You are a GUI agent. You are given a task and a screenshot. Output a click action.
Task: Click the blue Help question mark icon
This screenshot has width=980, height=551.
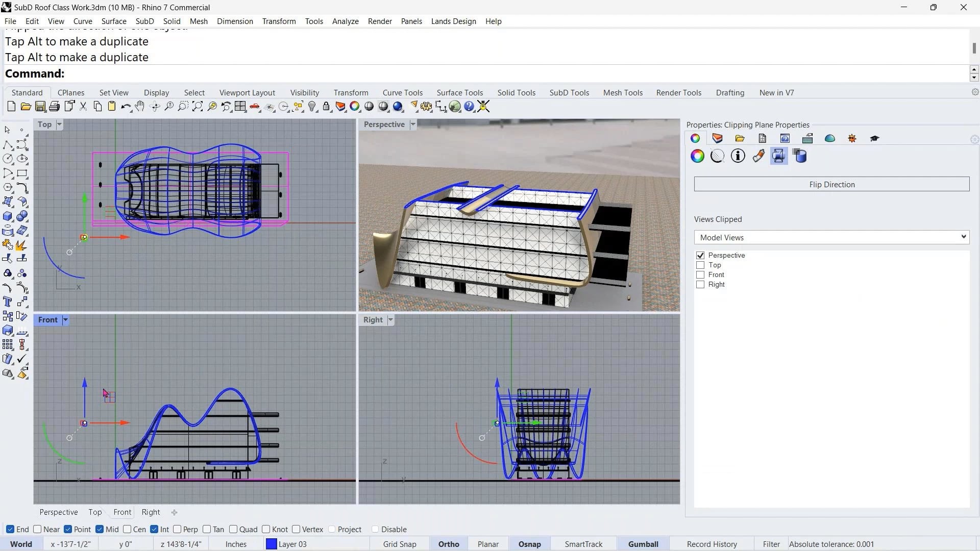tap(469, 107)
